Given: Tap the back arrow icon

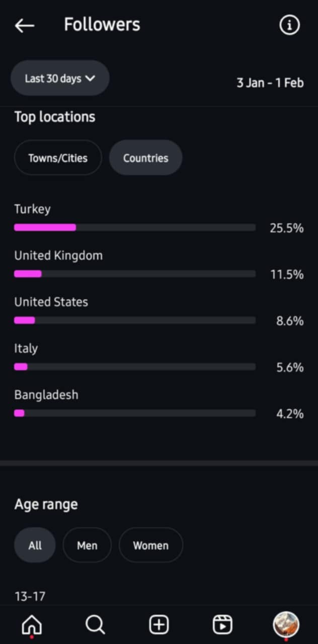Looking at the screenshot, I should tap(25, 25).
